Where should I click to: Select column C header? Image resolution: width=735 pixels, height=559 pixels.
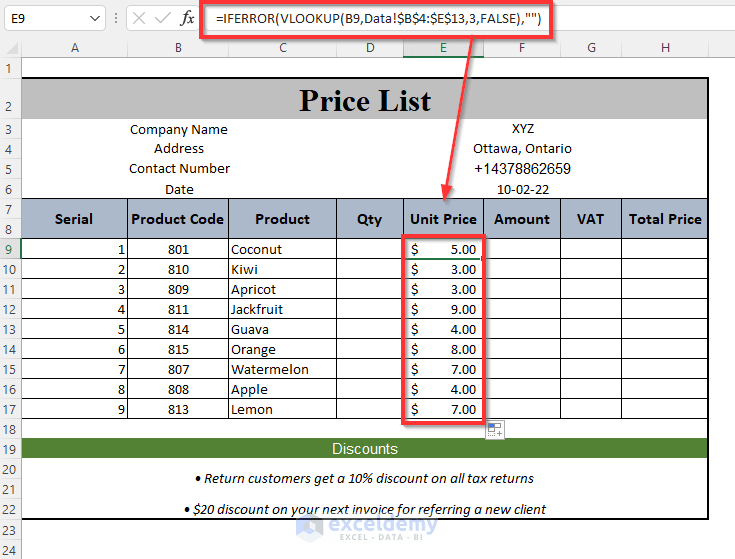[283, 48]
